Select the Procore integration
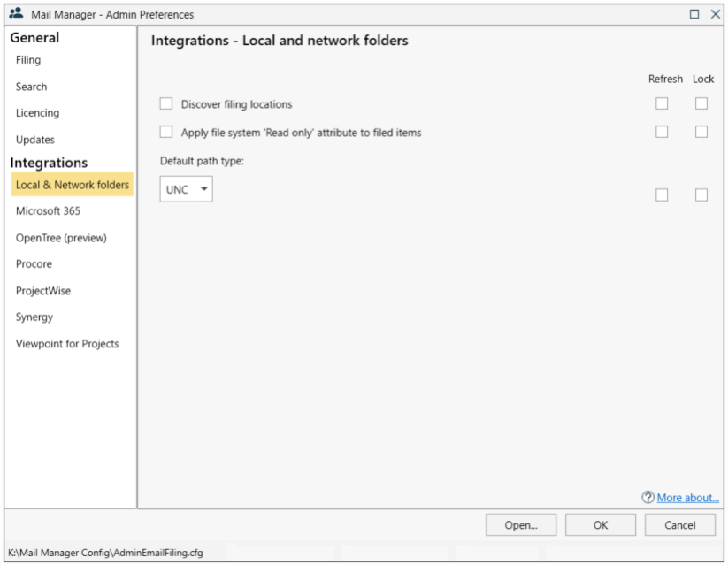The height and width of the screenshot is (565, 728). point(34,263)
